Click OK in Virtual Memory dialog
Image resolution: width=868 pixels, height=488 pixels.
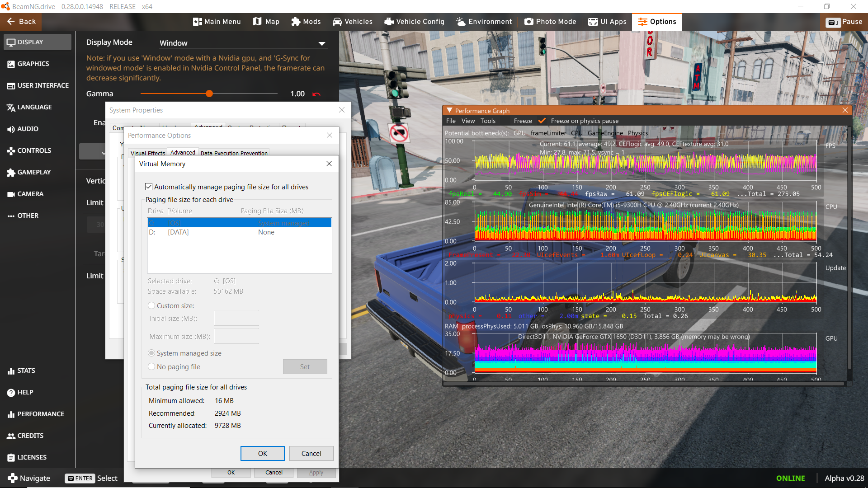pyautogui.click(x=263, y=453)
